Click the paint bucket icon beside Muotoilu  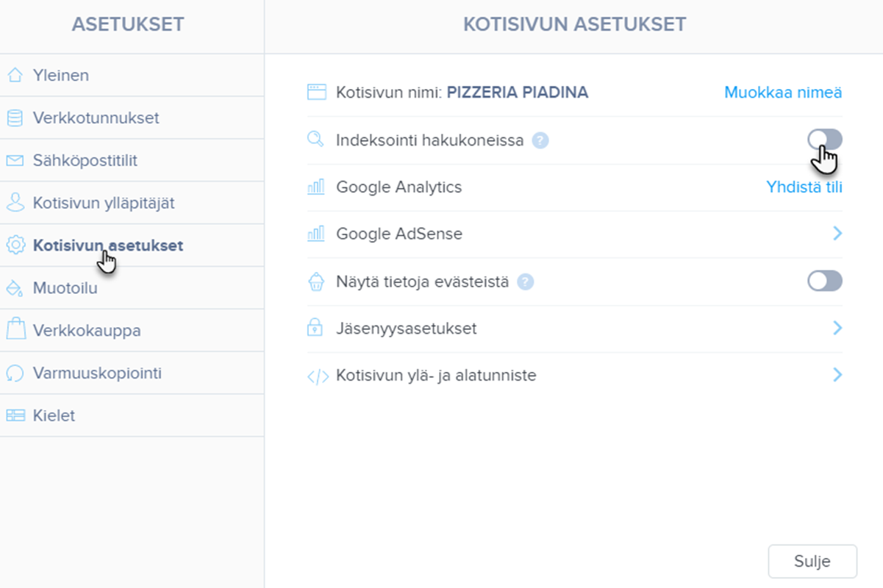click(x=15, y=288)
